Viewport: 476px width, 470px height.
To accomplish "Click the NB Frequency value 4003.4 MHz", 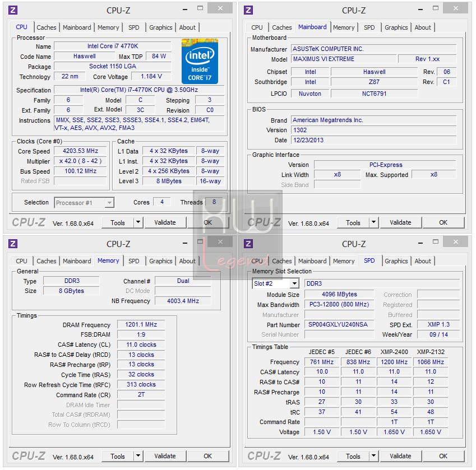I will point(183,301).
